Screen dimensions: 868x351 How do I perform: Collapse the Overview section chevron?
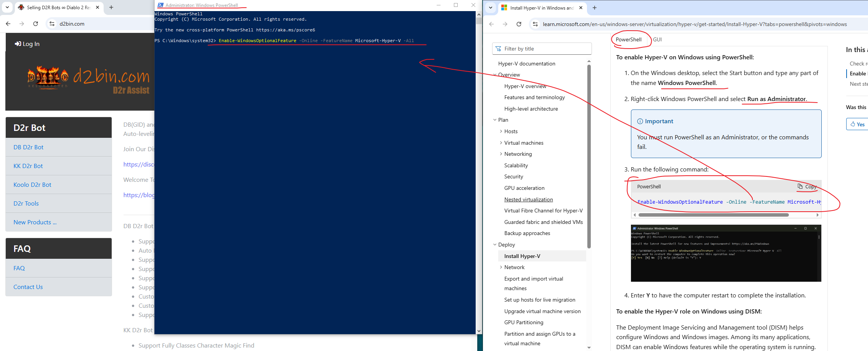pyautogui.click(x=495, y=75)
